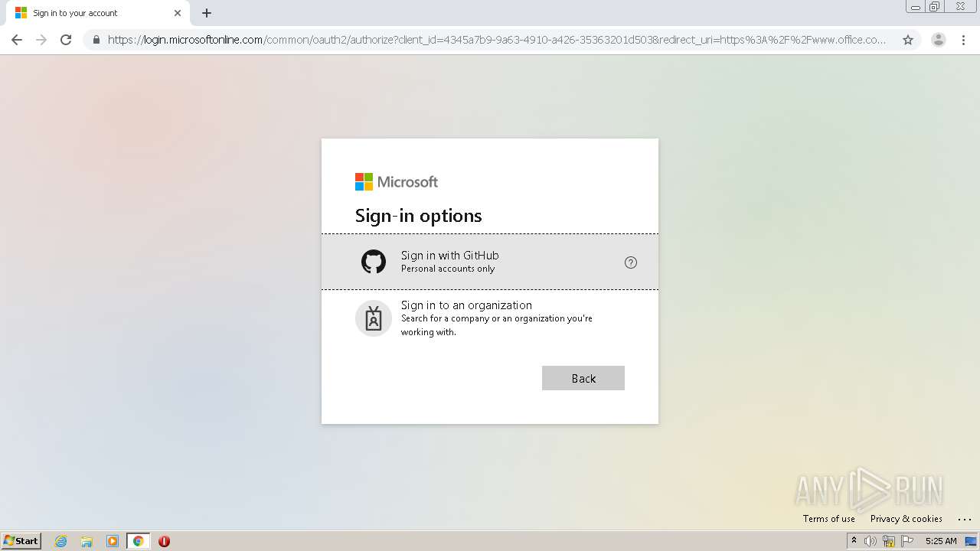
Task: Open a new tab with the plus button
Action: point(207,13)
